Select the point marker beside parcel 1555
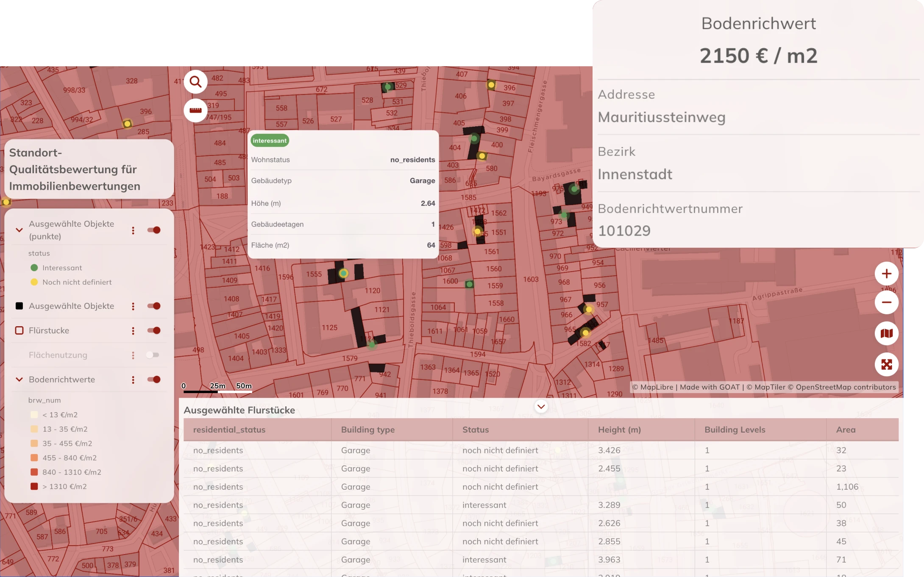 click(343, 273)
